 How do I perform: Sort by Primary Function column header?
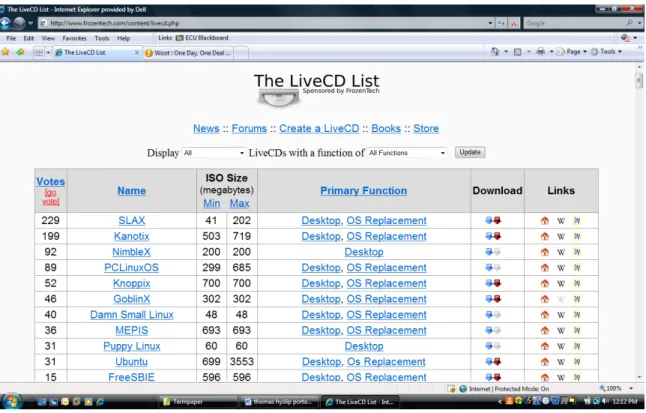tap(364, 191)
